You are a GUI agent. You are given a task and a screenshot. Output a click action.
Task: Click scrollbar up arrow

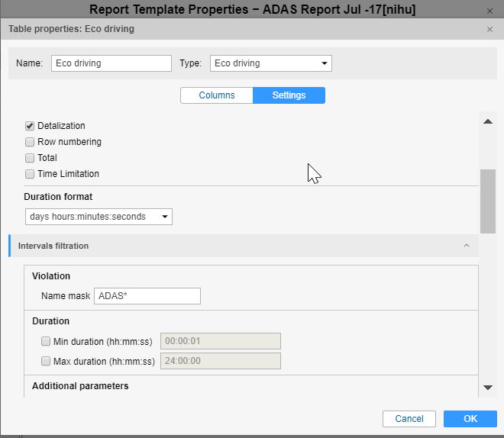click(x=487, y=122)
